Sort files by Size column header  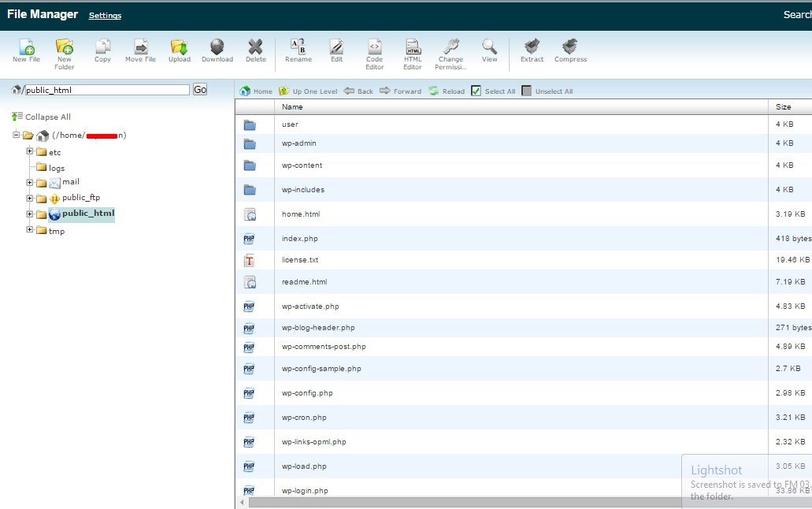coord(783,107)
